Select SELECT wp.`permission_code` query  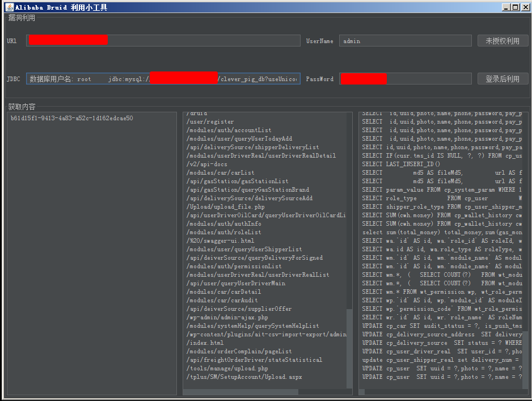pyautogui.click(x=442, y=309)
